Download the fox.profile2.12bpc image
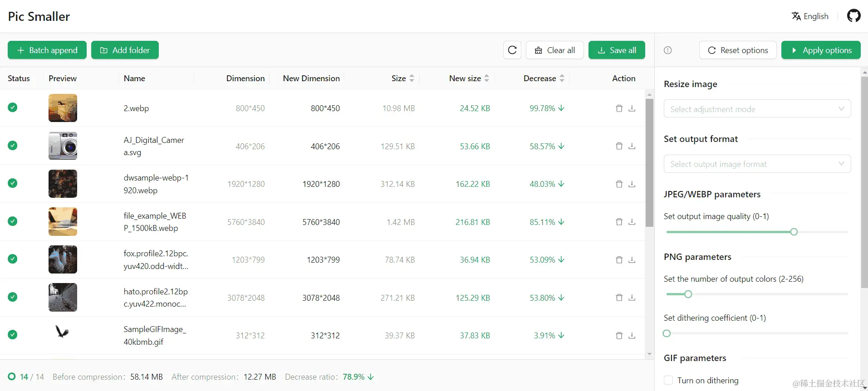Screen dimensions: 868x391 coord(632,260)
